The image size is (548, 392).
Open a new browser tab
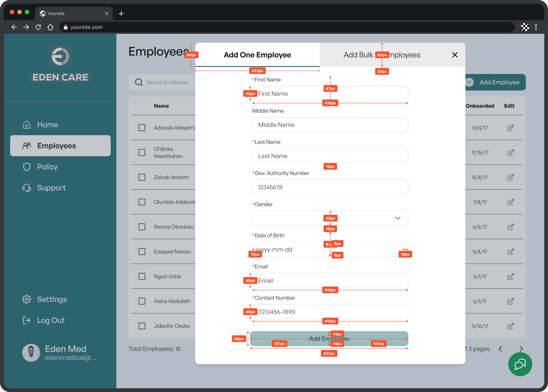point(121,14)
